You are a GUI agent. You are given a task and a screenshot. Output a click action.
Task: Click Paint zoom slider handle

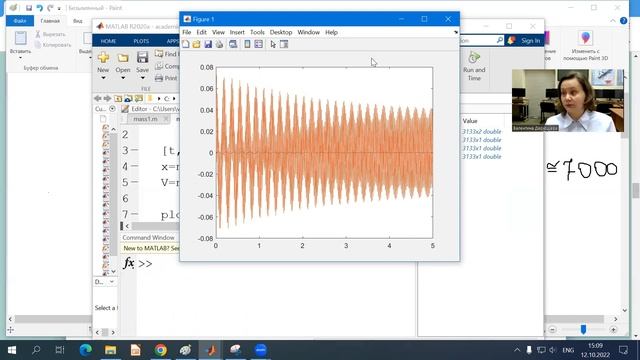pyautogui.click(x=583, y=329)
